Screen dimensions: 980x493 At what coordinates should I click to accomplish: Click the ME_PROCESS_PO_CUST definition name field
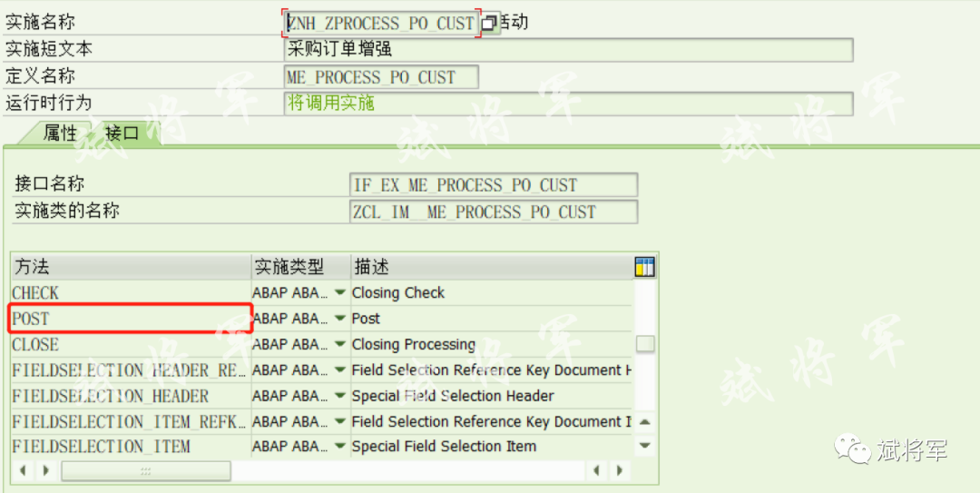coord(381,77)
